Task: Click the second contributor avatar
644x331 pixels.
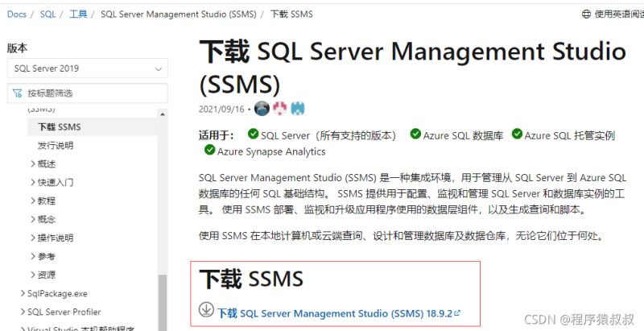Action: coord(279,109)
